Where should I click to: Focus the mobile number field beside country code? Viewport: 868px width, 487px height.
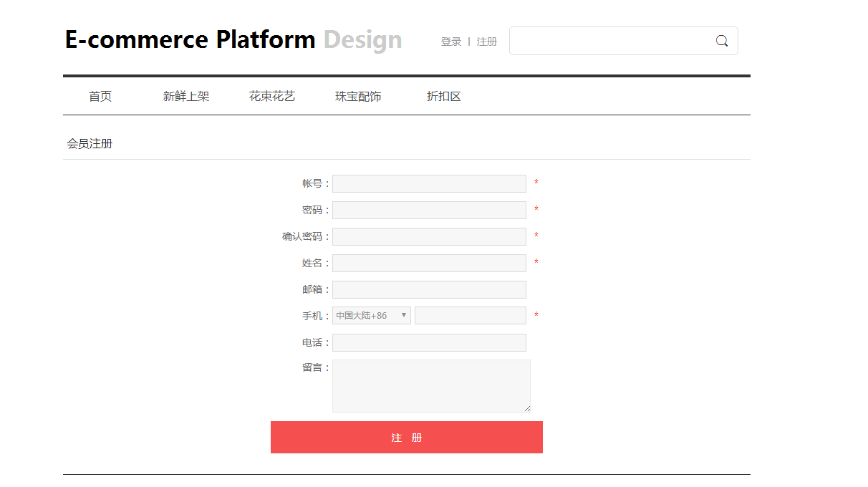470,316
